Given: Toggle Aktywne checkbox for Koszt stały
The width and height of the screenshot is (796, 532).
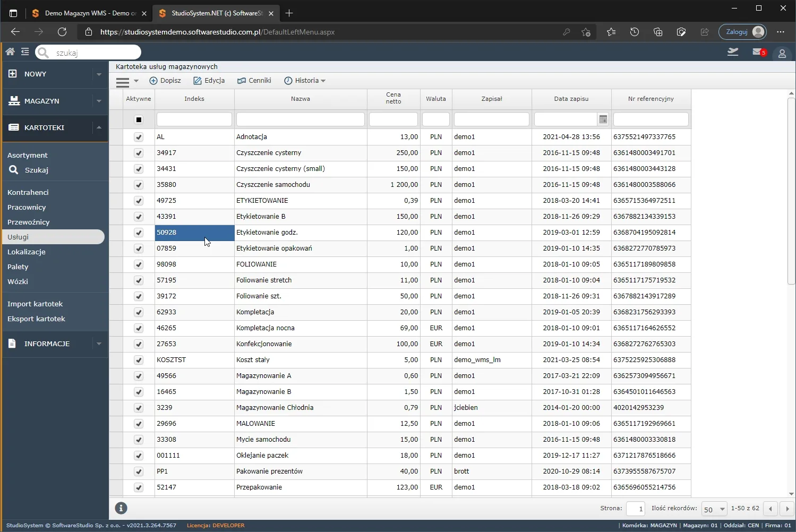Looking at the screenshot, I should (x=139, y=360).
